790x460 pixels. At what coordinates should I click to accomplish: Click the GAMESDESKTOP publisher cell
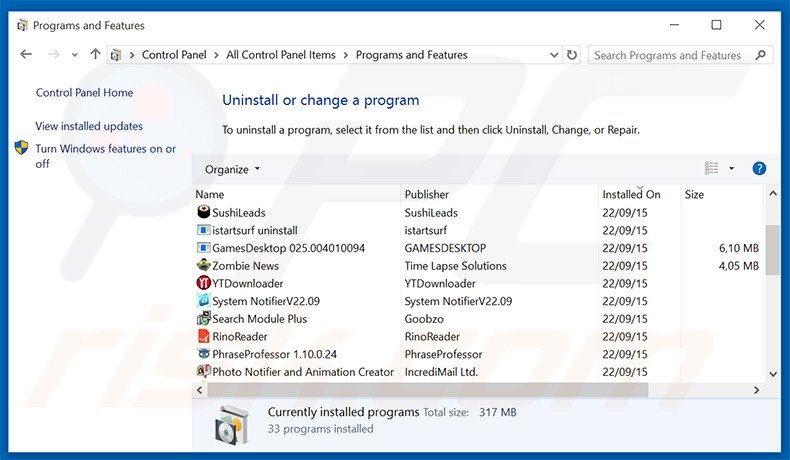[445, 248]
